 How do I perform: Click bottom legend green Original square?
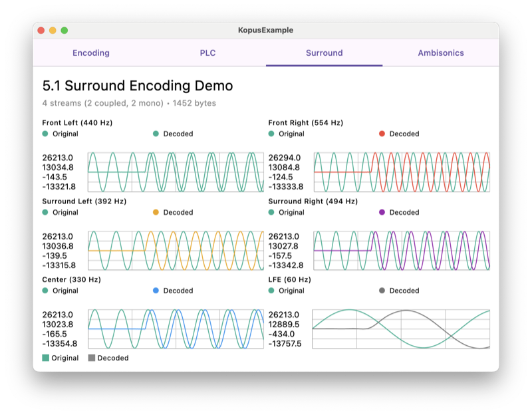point(45,358)
